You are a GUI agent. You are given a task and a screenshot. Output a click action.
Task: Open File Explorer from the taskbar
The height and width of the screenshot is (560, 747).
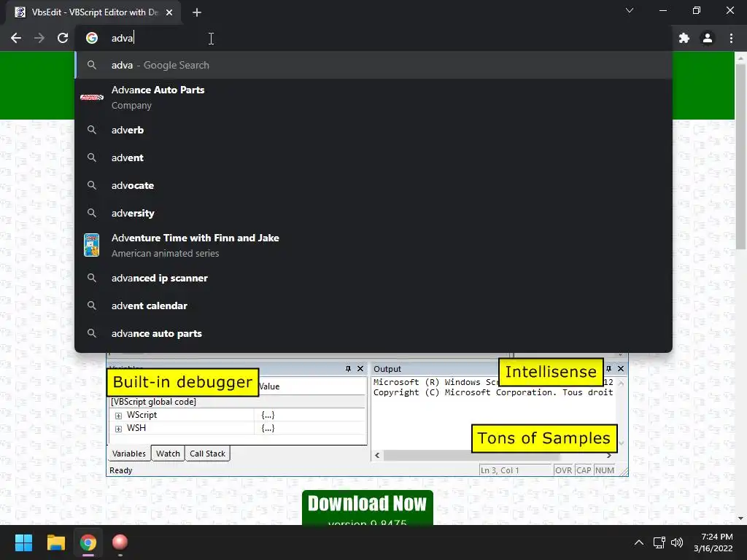pos(55,542)
